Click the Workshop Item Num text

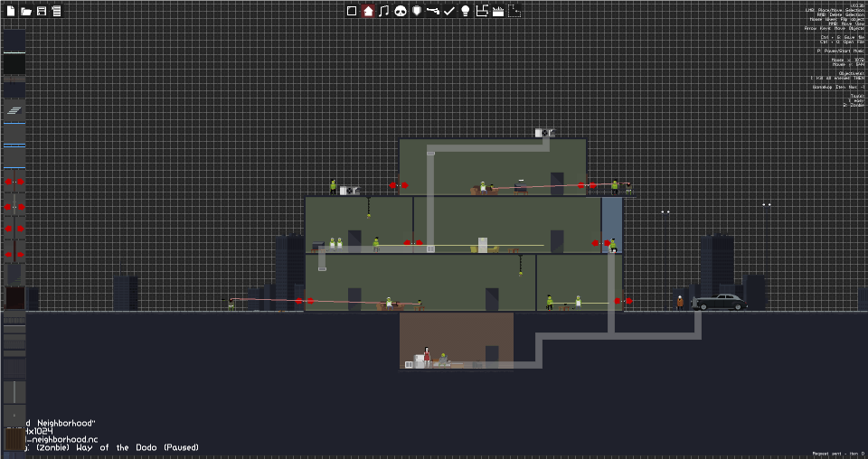[838, 87]
